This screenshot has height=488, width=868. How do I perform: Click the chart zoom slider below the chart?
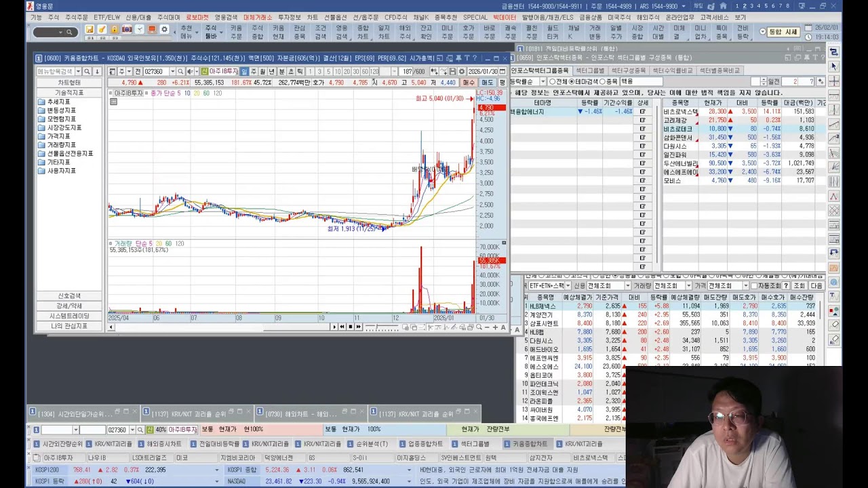click(x=382, y=327)
